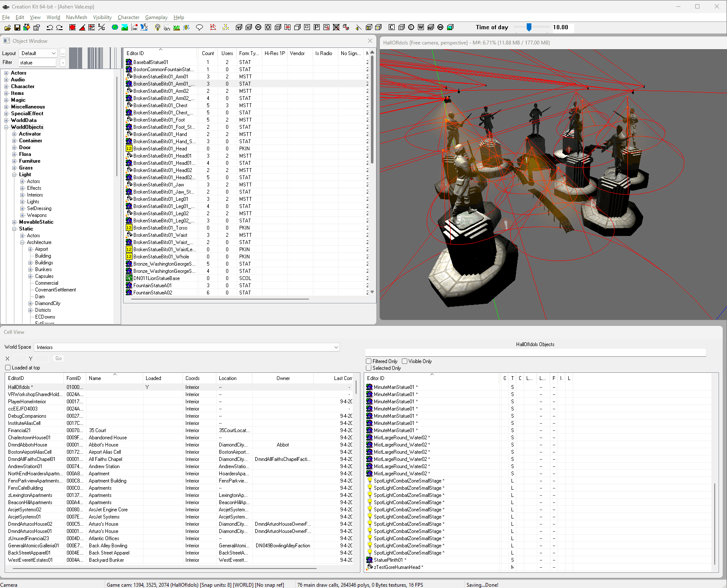Screen dimensions: 727x588
Task: Open a plugin file from the toolbar
Action: click(7, 27)
